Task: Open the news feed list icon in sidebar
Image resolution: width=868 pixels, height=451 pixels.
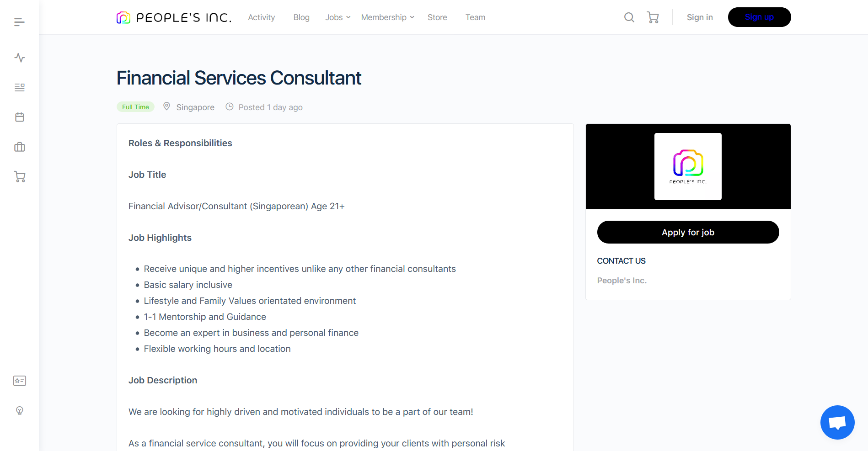Action: [19, 87]
